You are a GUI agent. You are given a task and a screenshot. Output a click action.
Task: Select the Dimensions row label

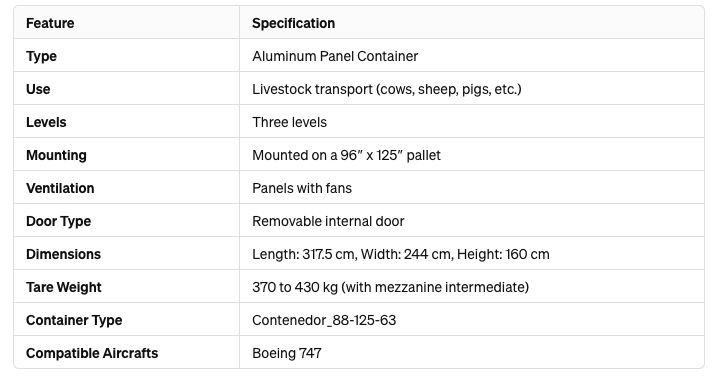pyautogui.click(x=63, y=254)
